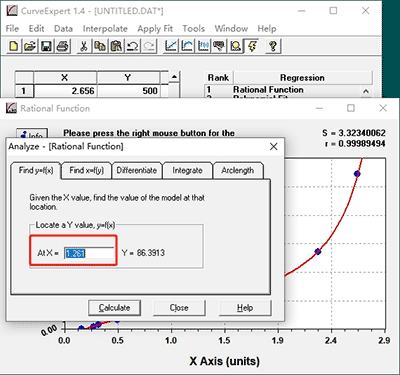
Task: Click the r = 0.99989494 value
Action: coord(355,144)
